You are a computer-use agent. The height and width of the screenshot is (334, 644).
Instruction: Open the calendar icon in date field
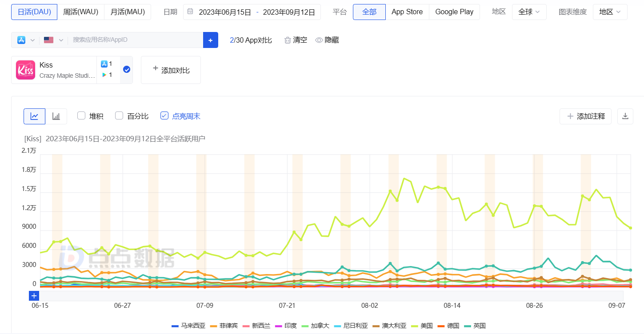[190, 12]
